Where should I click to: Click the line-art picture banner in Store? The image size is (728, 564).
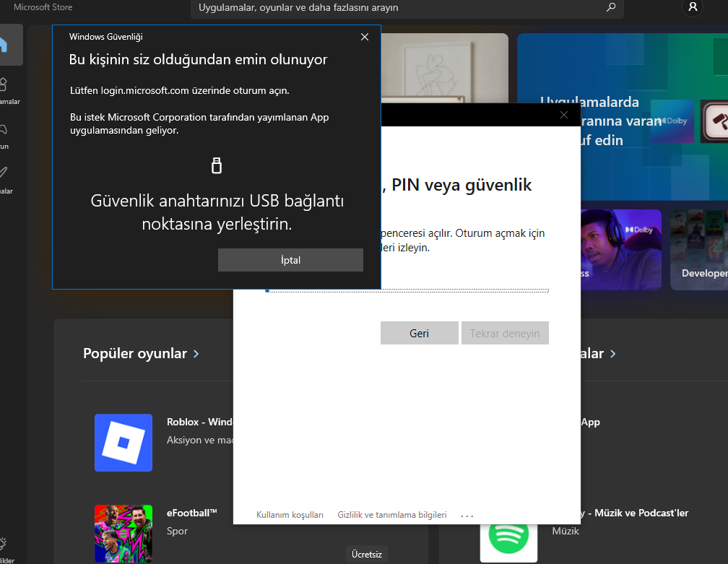coord(444,68)
